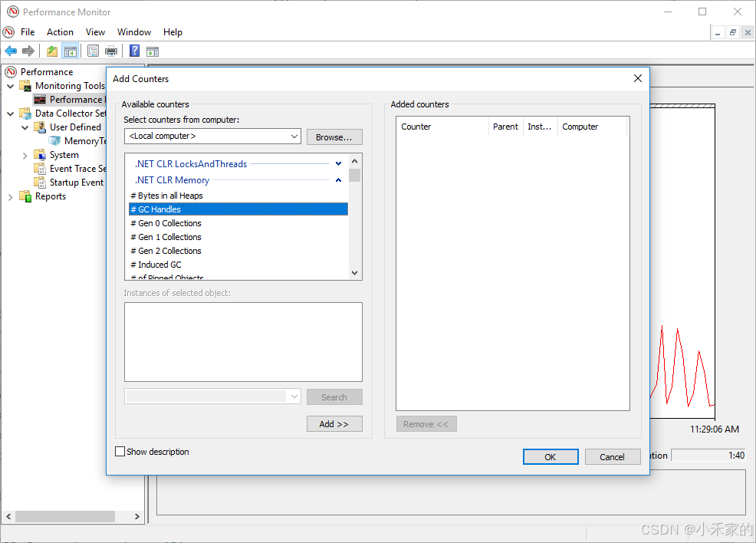The width and height of the screenshot is (756, 543).
Task: Click the Instances of selected object list box
Action: point(243,342)
